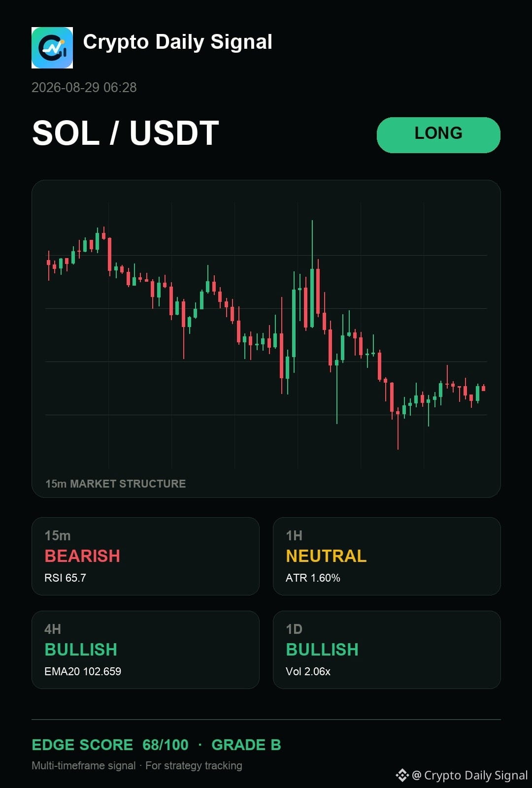The width and height of the screenshot is (532, 788).
Task: Click the 15m MARKET STRUCTURE chart label
Action: point(116,484)
